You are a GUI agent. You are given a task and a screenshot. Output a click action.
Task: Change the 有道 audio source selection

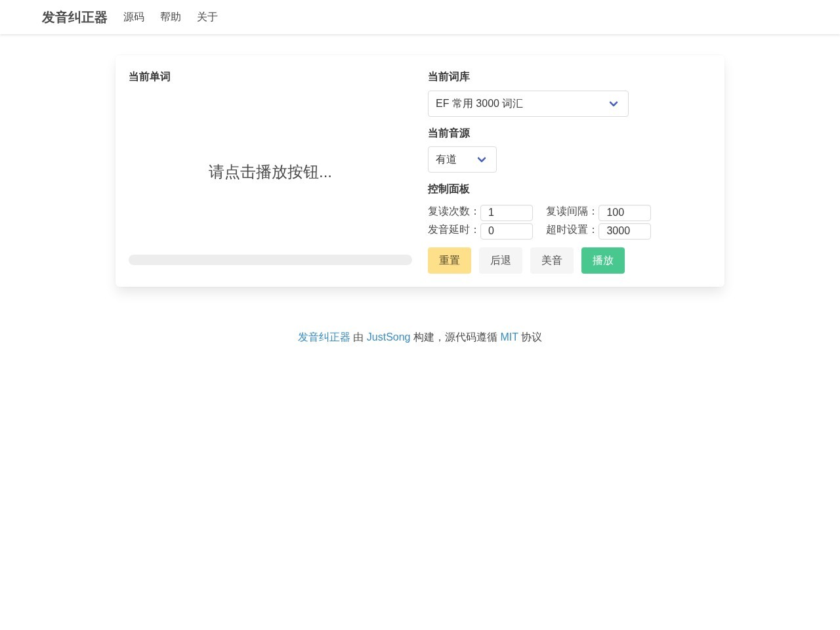[x=462, y=159]
